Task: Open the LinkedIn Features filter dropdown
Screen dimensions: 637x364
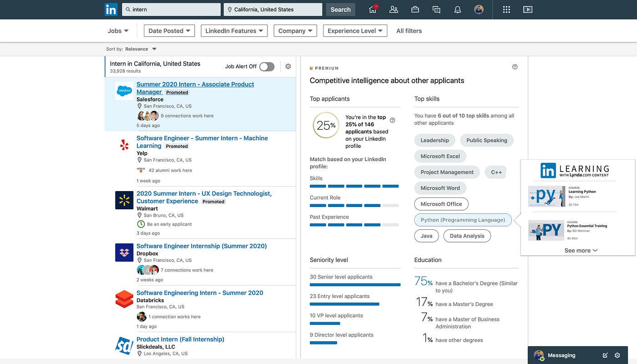Action: [x=234, y=31]
